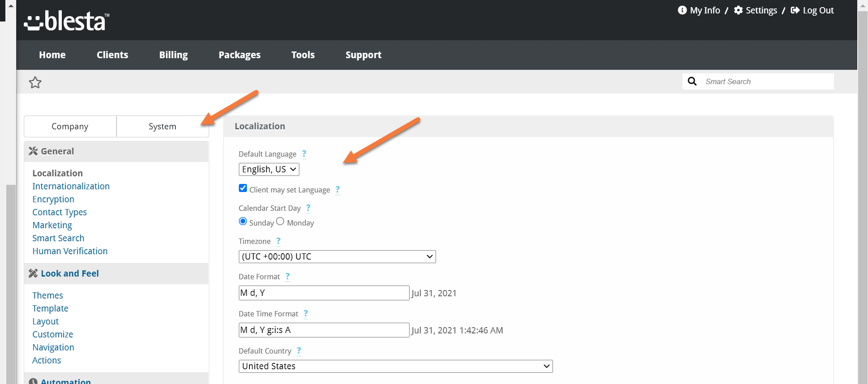Click the Blesta logo
This screenshot has width=868, height=384.
(67, 21)
